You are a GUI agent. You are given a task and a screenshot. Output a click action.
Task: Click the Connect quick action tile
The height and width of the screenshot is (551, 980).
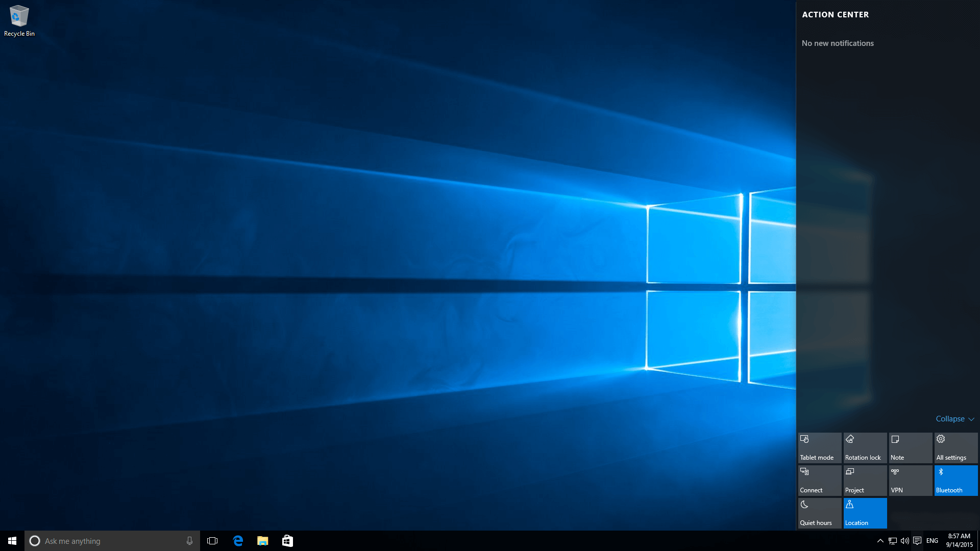coord(820,481)
